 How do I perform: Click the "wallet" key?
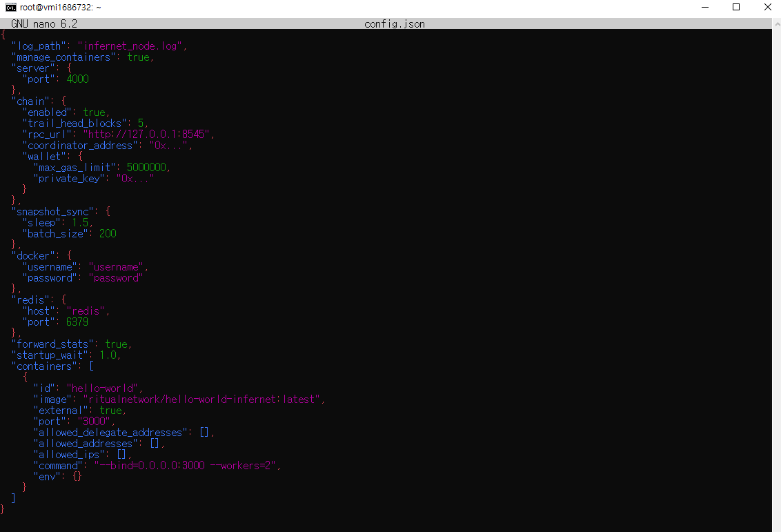point(43,157)
